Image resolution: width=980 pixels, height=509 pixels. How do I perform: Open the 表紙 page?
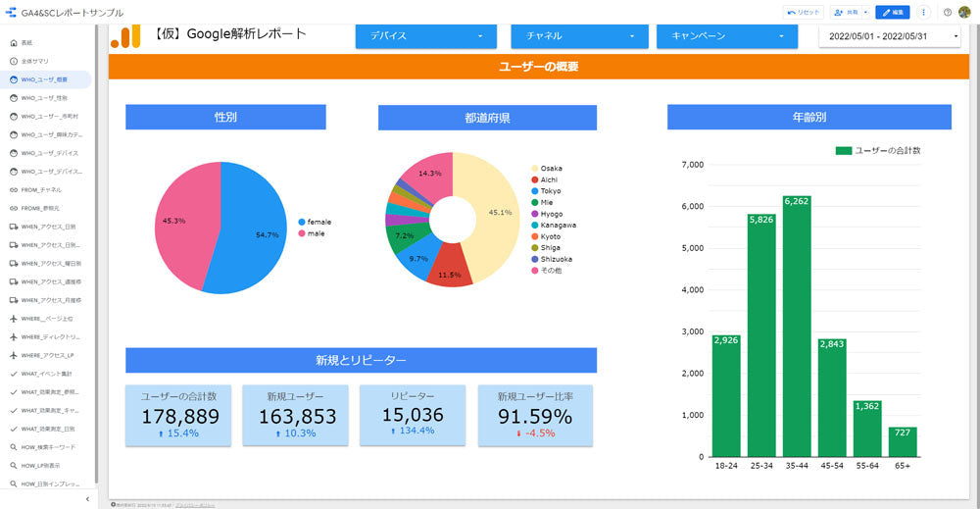[x=26, y=43]
